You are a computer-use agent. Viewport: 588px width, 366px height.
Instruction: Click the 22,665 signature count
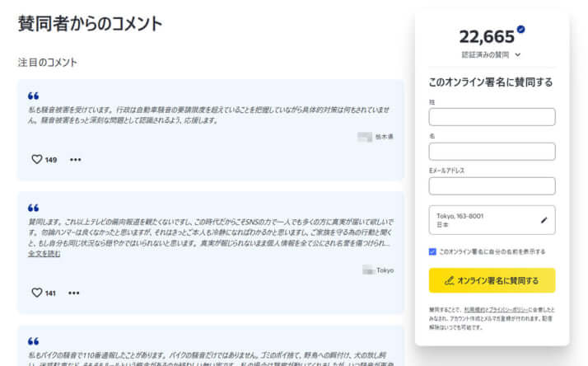pos(487,37)
